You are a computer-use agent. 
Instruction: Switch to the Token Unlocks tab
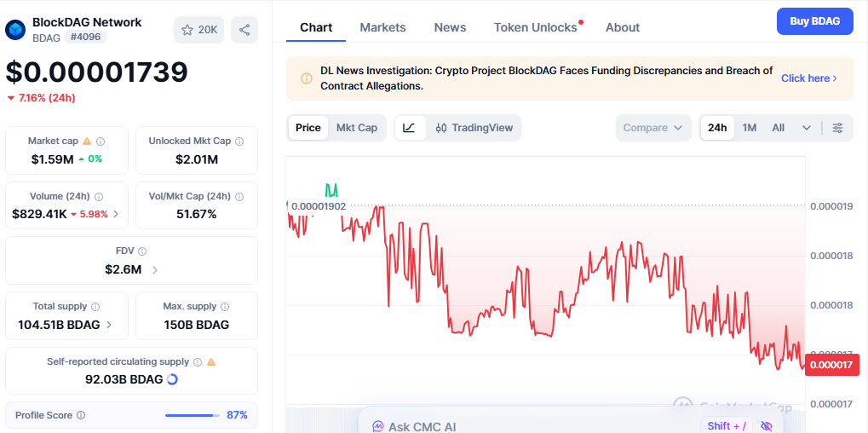click(535, 27)
